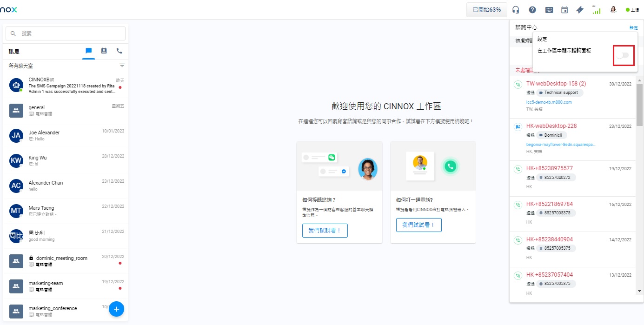The image size is (644, 325).
Task: Click 我們試試看 under 如何接聽諮詢
Action: click(x=325, y=231)
